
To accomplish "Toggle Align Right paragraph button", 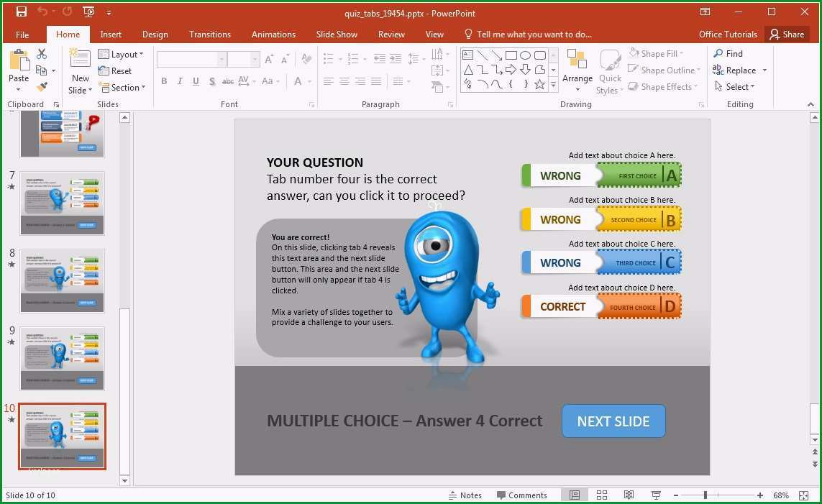I will point(360,81).
